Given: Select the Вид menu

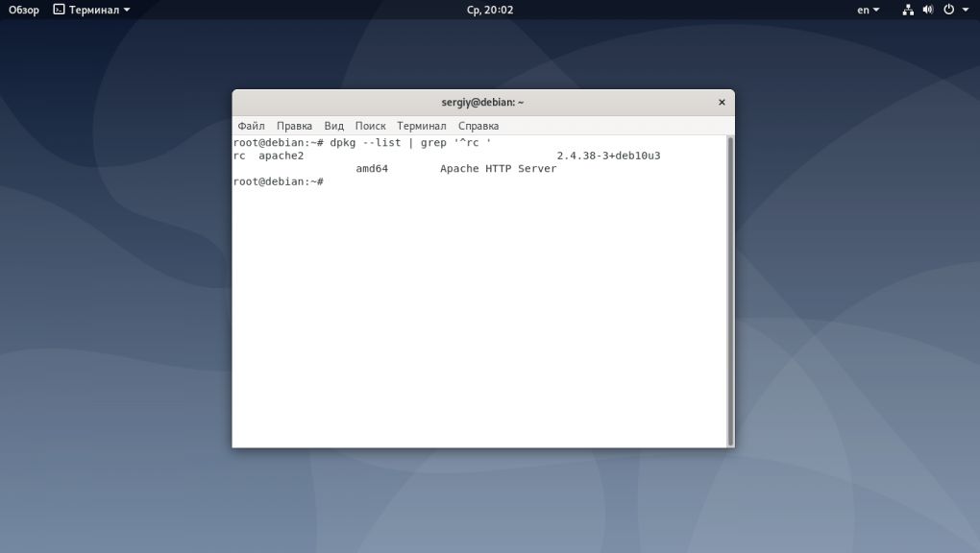Looking at the screenshot, I should 333,126.
